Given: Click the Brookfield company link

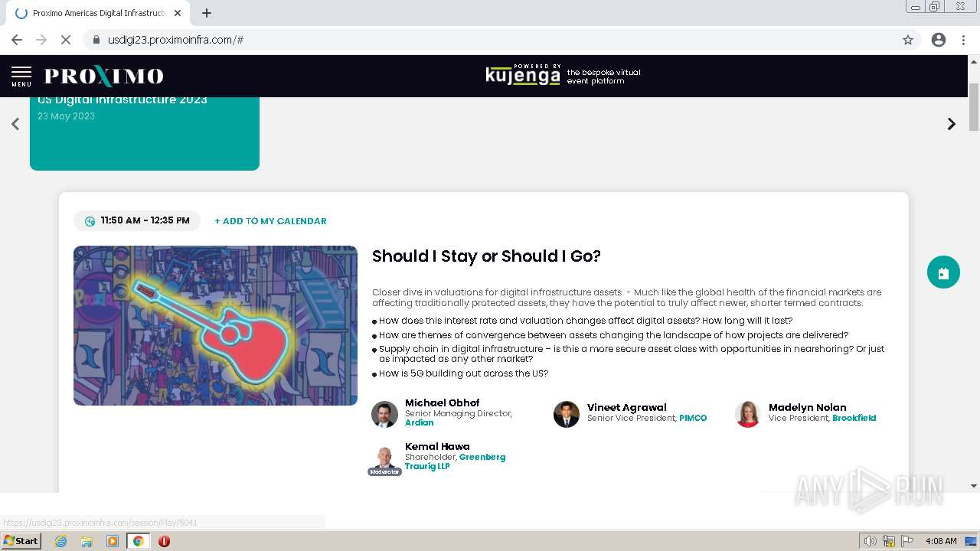Looking at the screenshot, I should [854, 418].
